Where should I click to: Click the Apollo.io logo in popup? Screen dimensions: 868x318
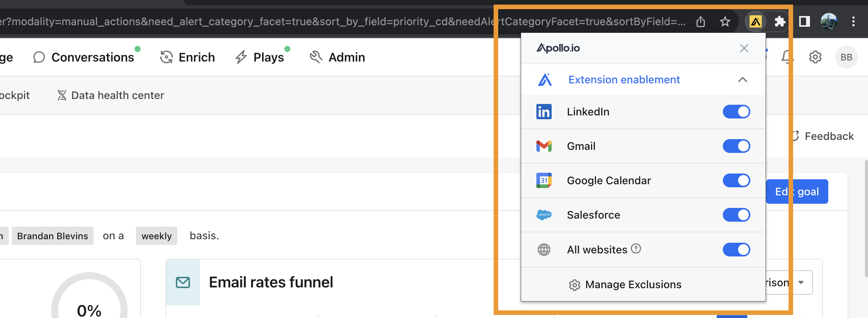tap(558, 48)
